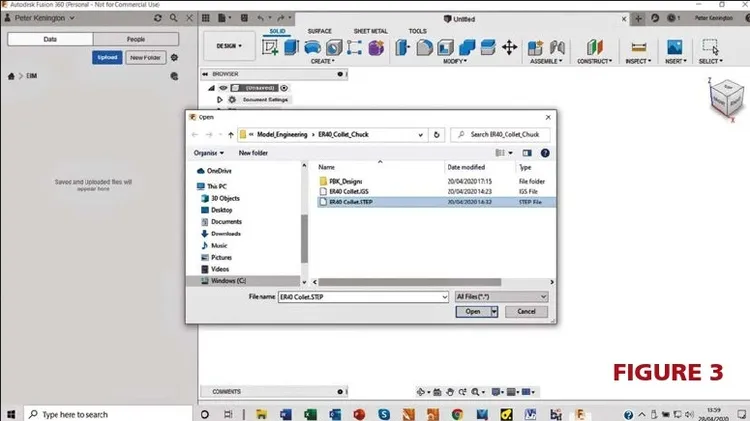
Task: Expand the Document Settings tree node
Action: tap(220, 100)
